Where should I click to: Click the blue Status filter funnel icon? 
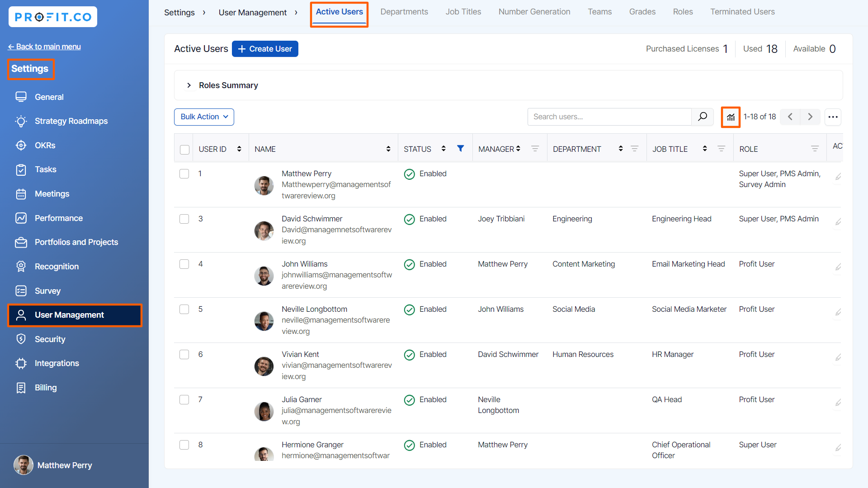(x=460, y=149)
